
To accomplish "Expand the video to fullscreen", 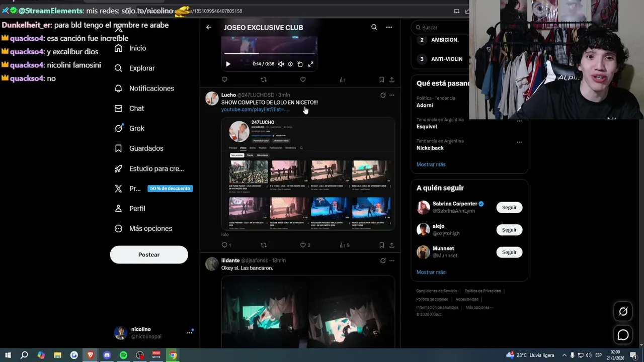I will click(310, 64).
